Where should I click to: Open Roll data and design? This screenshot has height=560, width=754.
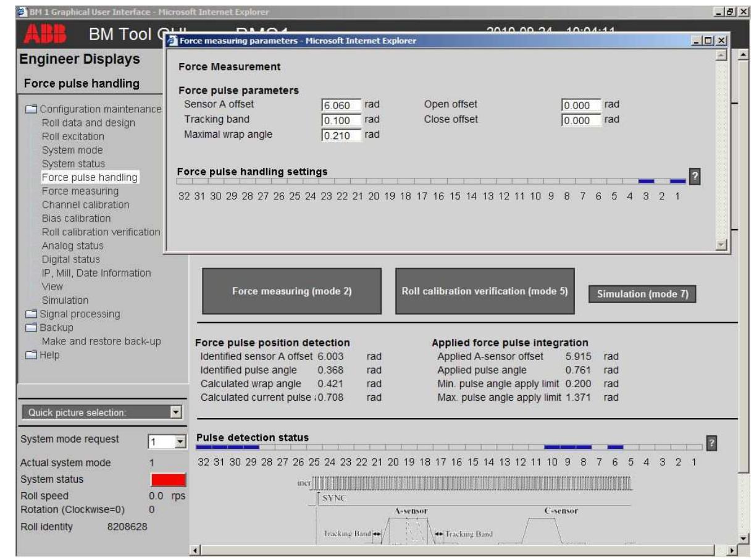[88, 123]
